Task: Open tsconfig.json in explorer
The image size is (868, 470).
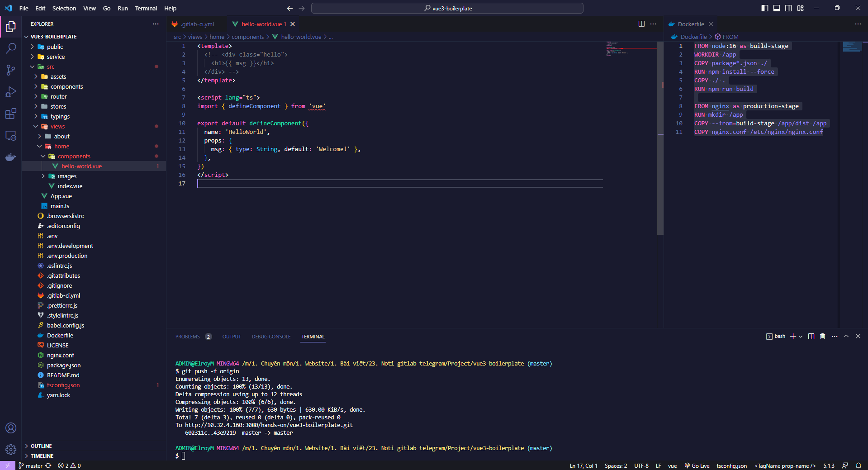Action: coord(94,385)
